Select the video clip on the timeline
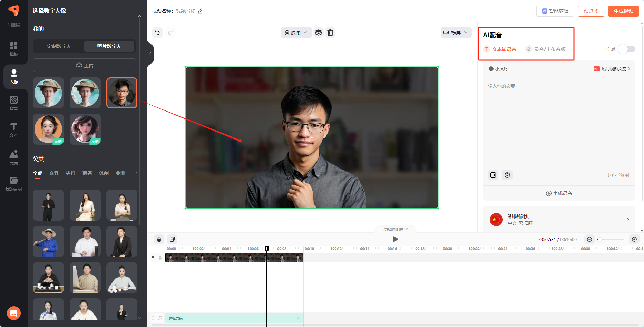This screenshot has width=644, height=327. [x=234, y=258]
